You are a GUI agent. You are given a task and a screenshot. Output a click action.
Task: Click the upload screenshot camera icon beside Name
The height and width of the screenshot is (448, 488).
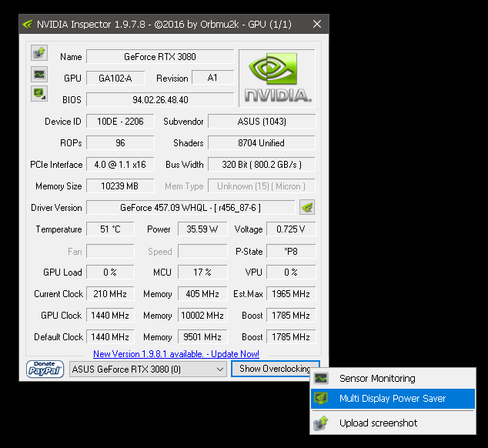tap(39, 52)
